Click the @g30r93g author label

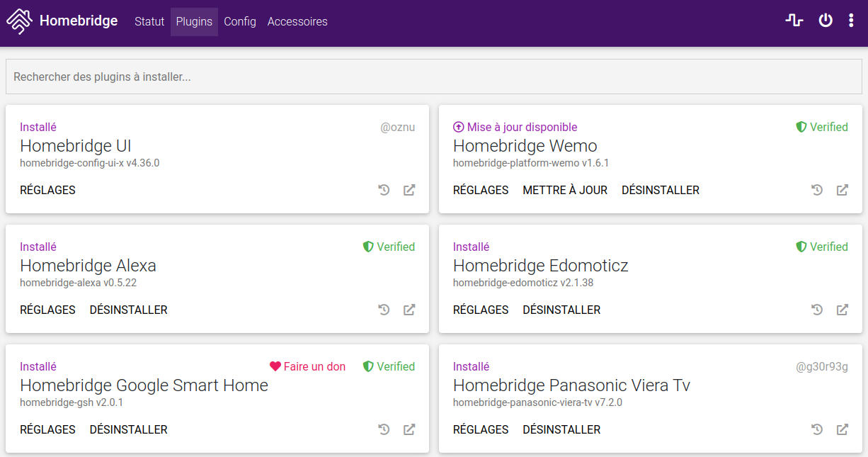822,366
